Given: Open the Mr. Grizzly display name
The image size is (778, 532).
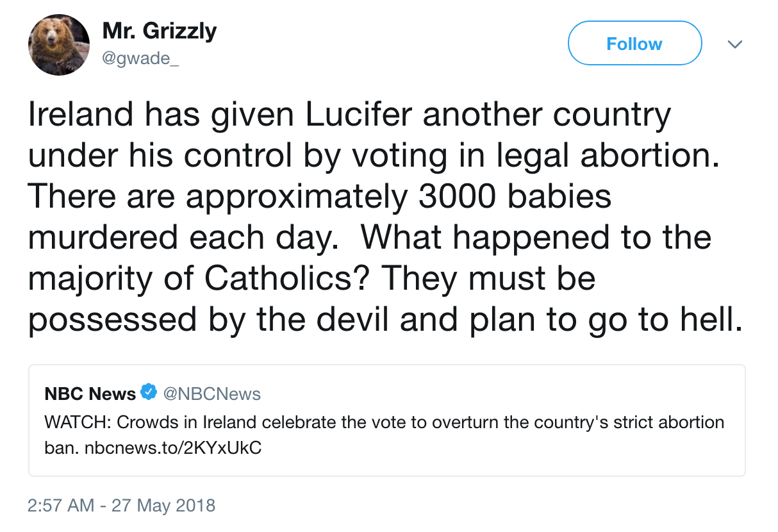Looking at the screenshot, I should pos(159,31).
